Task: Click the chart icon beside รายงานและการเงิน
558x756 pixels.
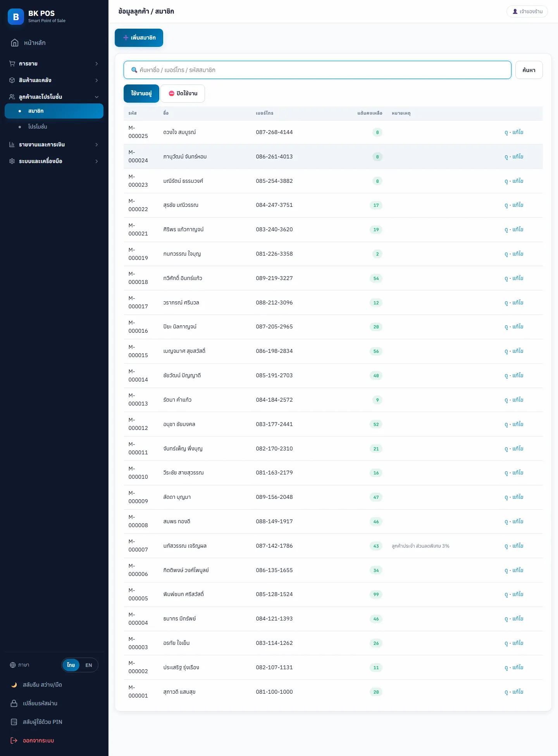Action: click(x=12, y=144)
